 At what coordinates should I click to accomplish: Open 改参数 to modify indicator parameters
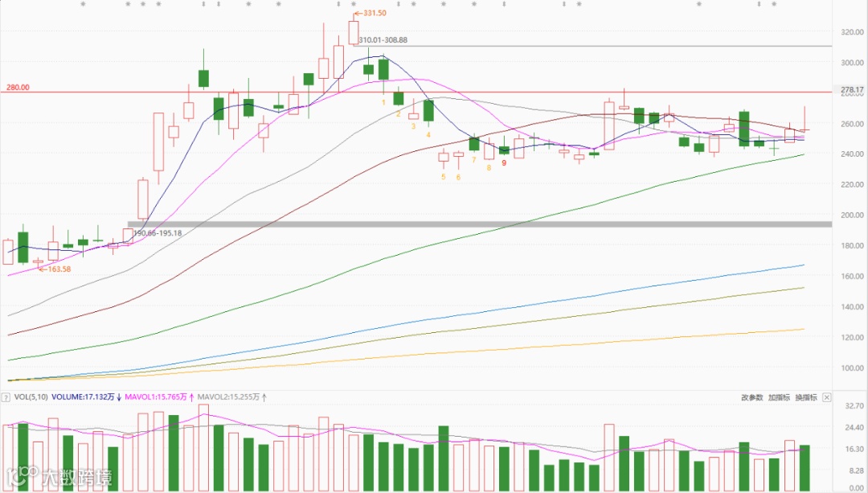point(751,397)
